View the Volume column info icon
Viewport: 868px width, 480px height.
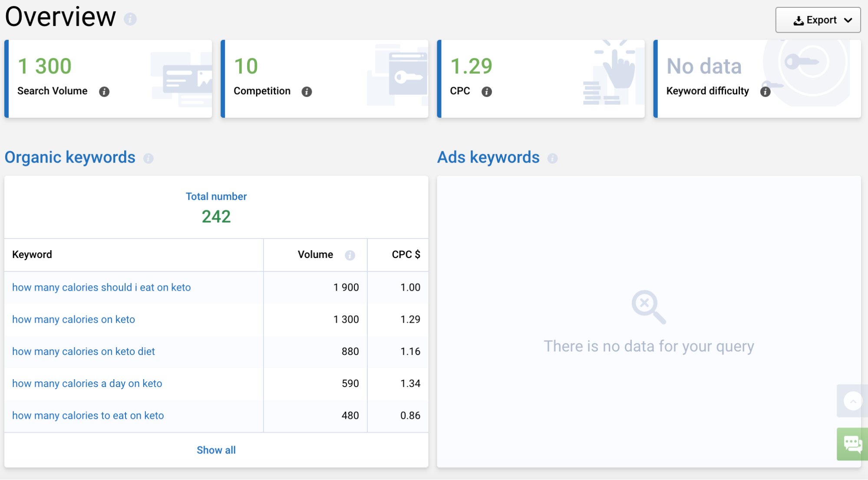(x=350, y=255)
